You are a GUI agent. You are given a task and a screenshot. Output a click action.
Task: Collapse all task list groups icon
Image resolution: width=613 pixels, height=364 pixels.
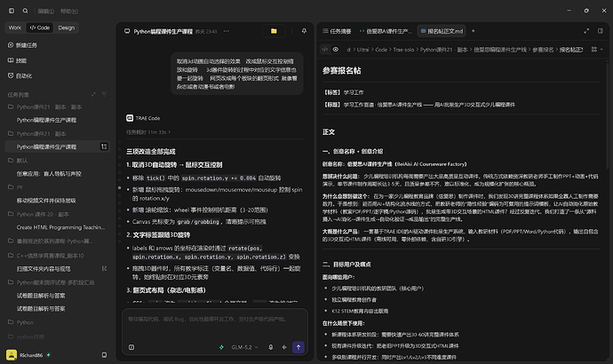[93, 94]
